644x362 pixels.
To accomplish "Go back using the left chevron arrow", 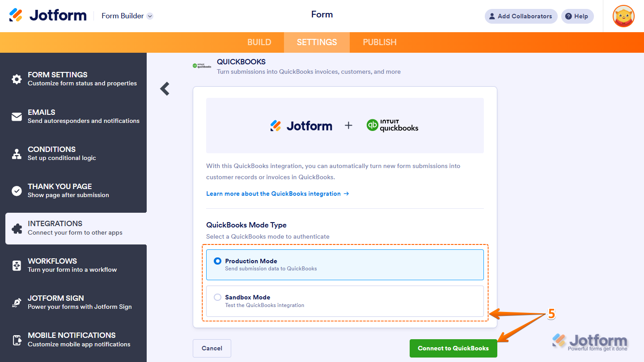I will 165,89.
